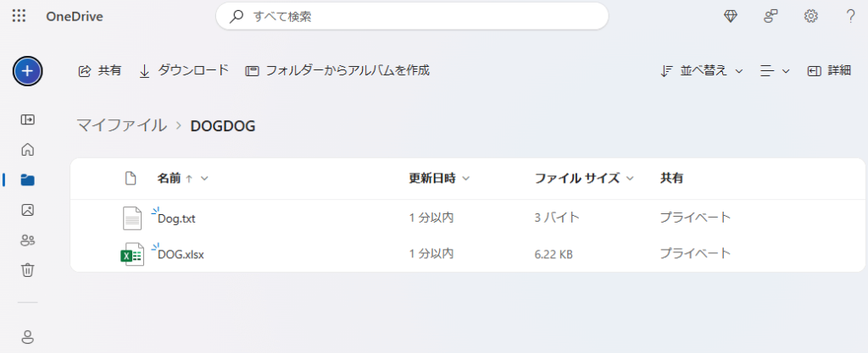Open the DOG.xlsx file
This screenshot has height=353, width=868.
tap(181, 254)
